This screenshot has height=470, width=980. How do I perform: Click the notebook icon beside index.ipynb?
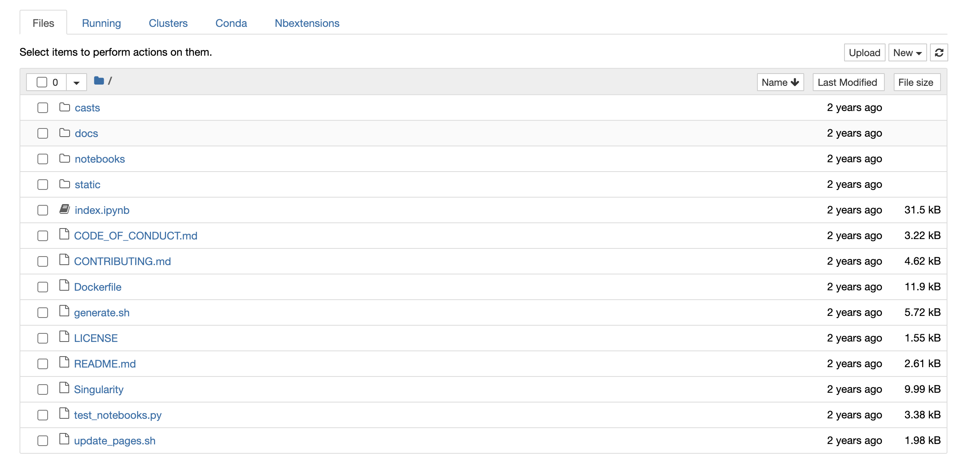point(64,209)
